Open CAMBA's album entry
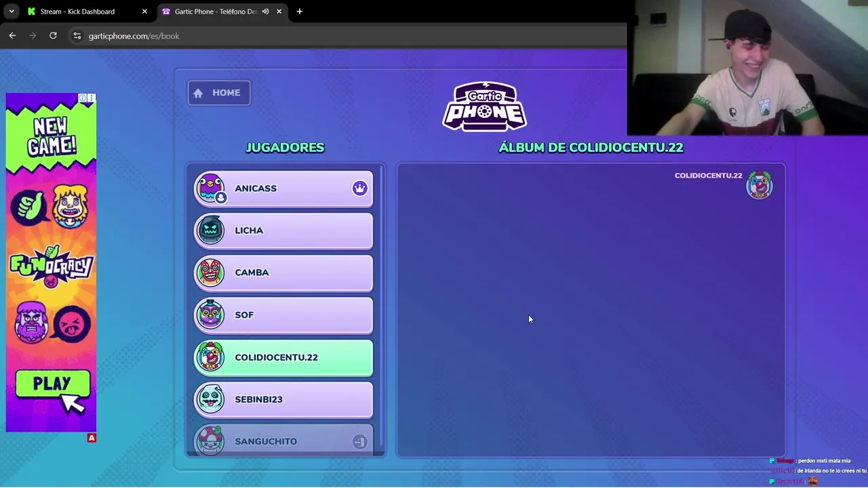Image resolution: width=868 pixels, height=488 pixels. pos(283,272)
